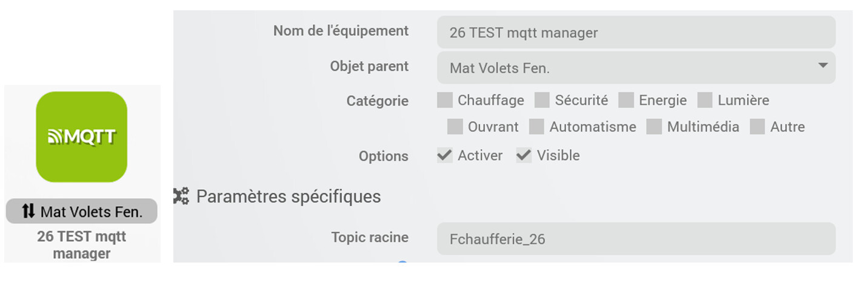The image size is (868, 288).
Task: Enable the Automatisme category checkbox
Action: click(x=536, y=127)
